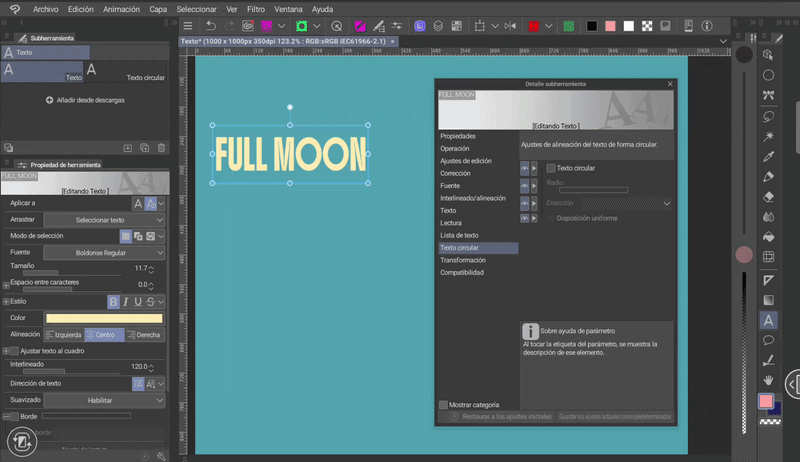
Task: Select the Eraser tool
Action: [x=768, y=197]
